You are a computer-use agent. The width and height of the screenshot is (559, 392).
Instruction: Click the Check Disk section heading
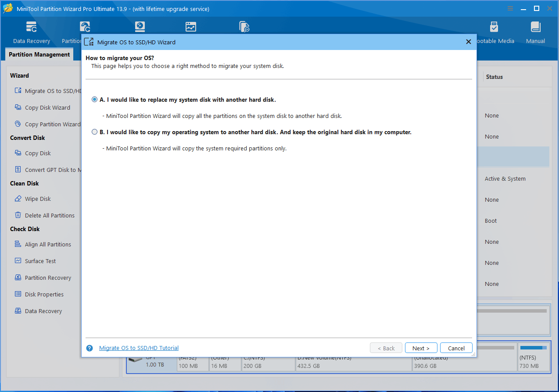click(x=25, y=229)
